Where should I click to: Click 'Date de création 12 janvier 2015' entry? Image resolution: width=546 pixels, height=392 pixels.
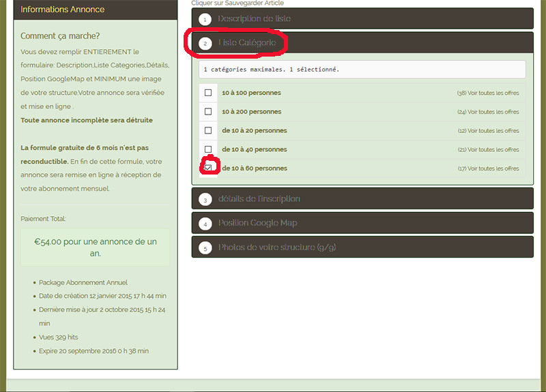(x=102, y=296)
